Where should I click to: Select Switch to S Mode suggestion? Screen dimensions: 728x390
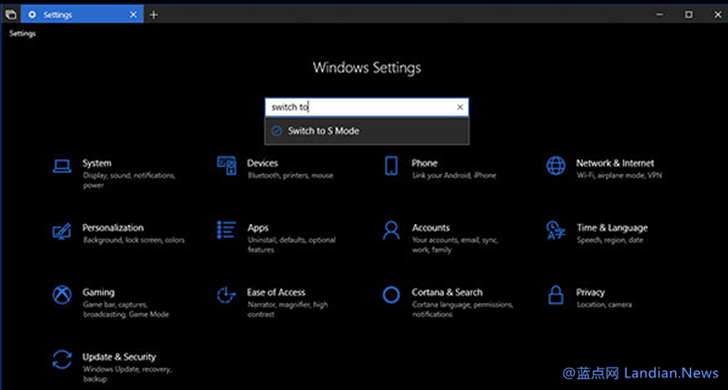[x=367, y=131]
